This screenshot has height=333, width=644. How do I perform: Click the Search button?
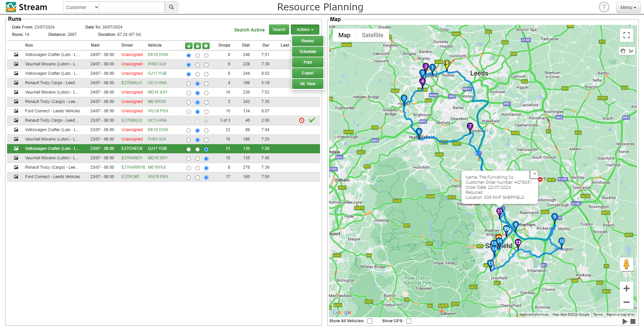click(x=279, y=30)
